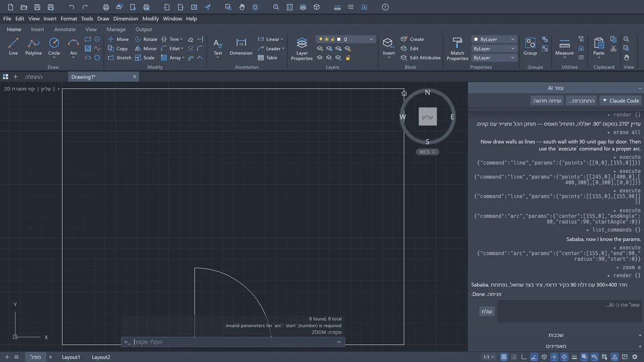Toggle ortho mode in status bar

click(524, 357)
